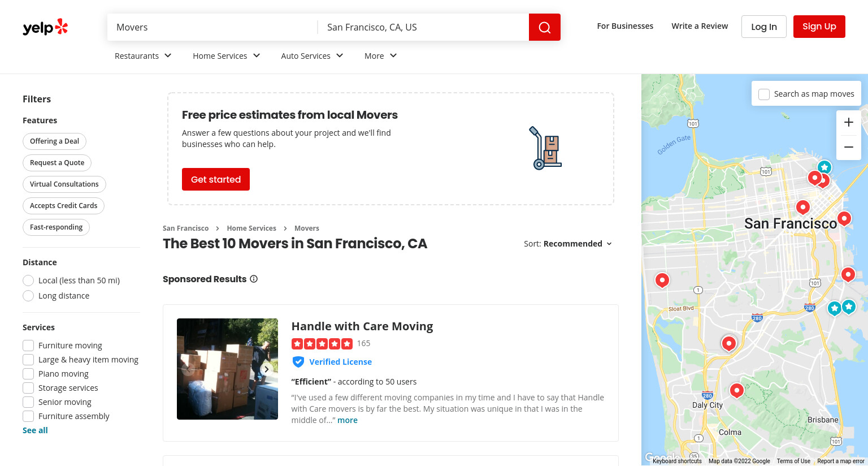Click the hand truck illustration
The image size is (868, 466).
click(545, 148)
